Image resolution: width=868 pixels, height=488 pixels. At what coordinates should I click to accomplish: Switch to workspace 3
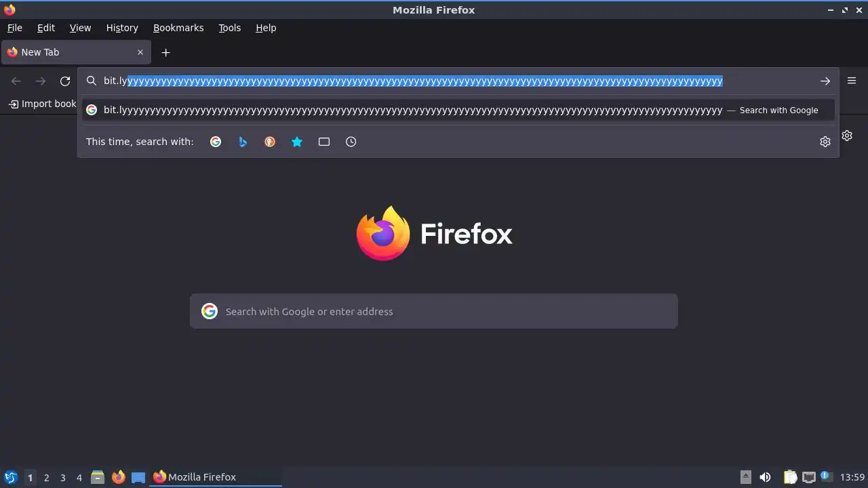point(62,477)
